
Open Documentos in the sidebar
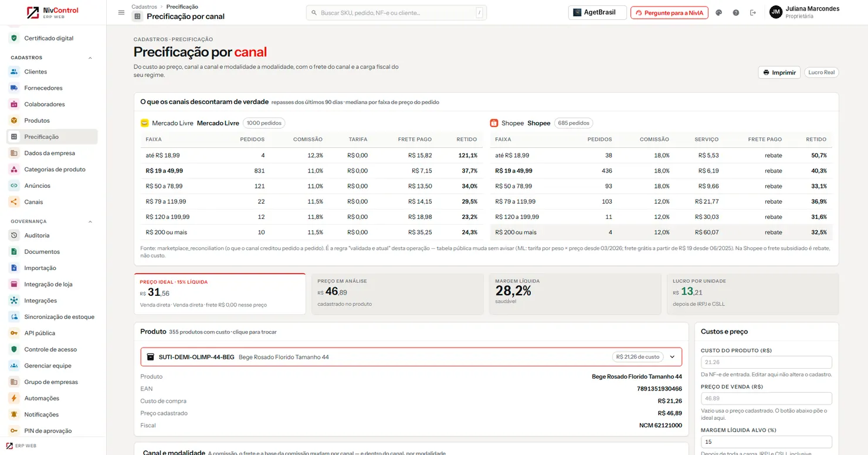tap(53, 252)
